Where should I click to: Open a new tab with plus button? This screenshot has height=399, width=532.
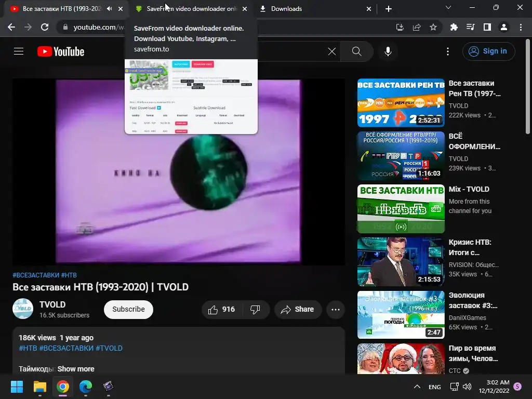point(389,9)
